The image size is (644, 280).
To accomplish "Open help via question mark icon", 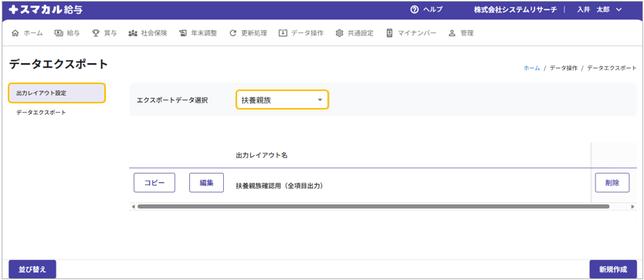I will (x=414, y=9).
